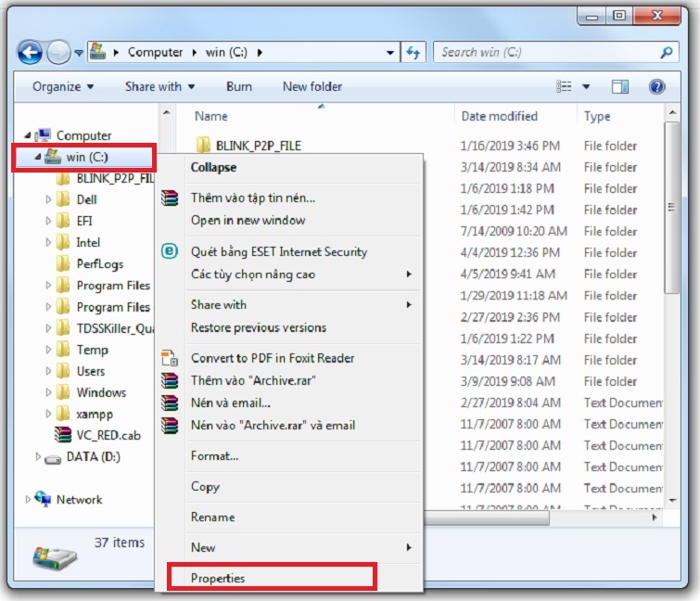Expand the Intel folder node
Viewport: 700px width, 601px height.
tap(48, 242)
